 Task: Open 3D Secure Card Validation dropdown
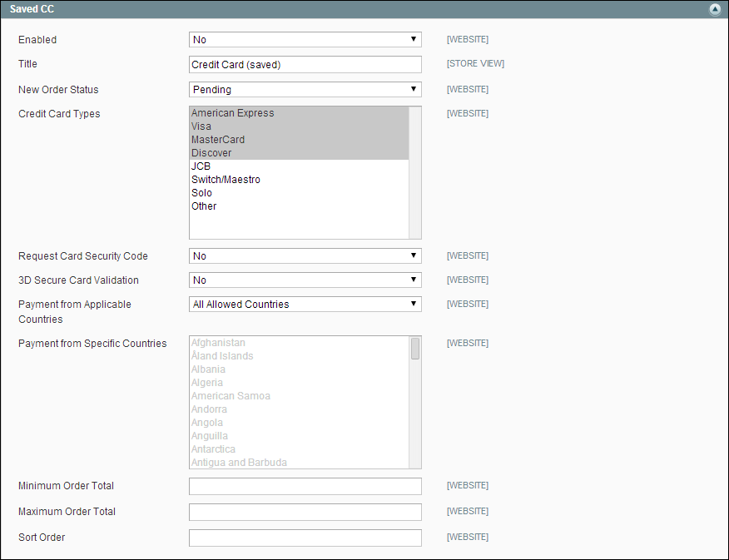pos(305,280)
